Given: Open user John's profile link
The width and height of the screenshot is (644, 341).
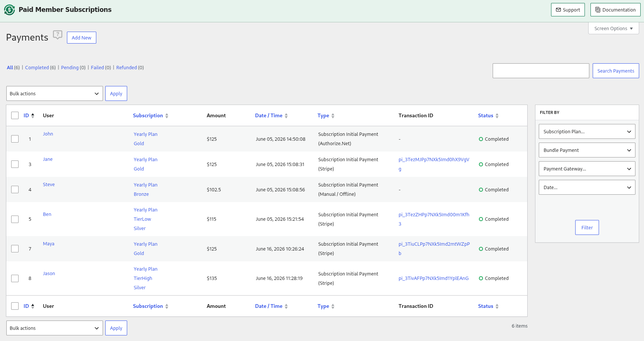Looking at the screenshot, I should click(48, 134).
